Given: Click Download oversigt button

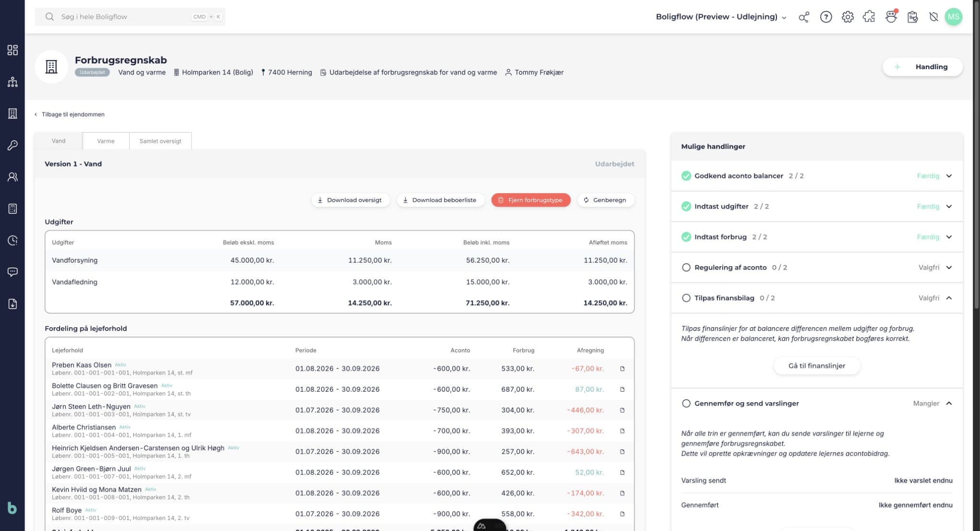Looking at the screenshot, I should (351, 200).
